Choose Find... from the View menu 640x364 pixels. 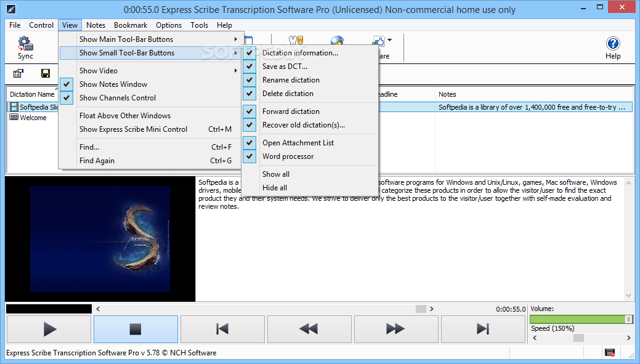[152, 147]
